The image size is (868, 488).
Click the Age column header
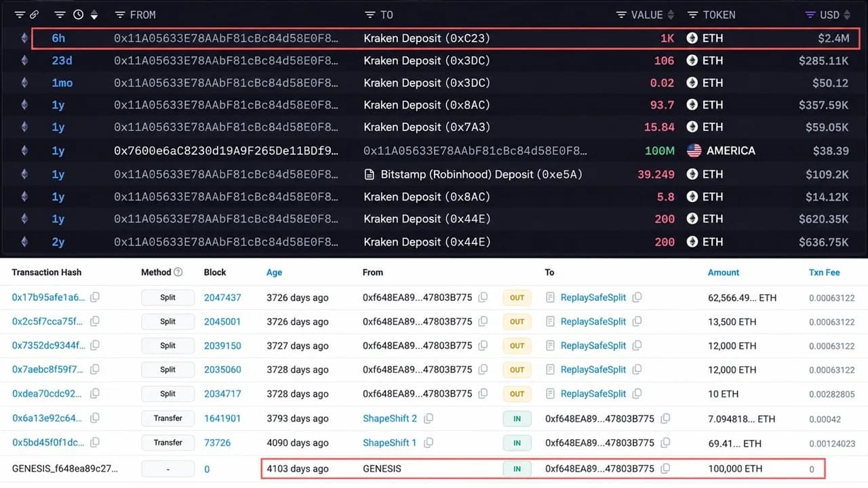(x=274, y=272)
